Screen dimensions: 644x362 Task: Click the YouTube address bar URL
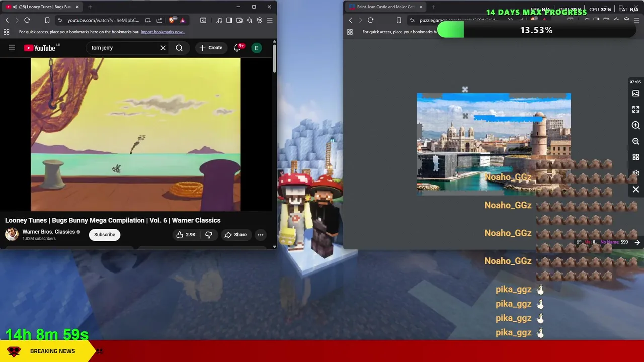point(103,20)
